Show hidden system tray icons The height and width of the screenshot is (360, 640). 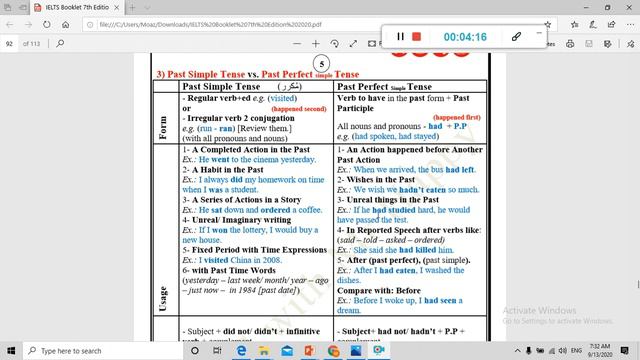tap(517, 351)
